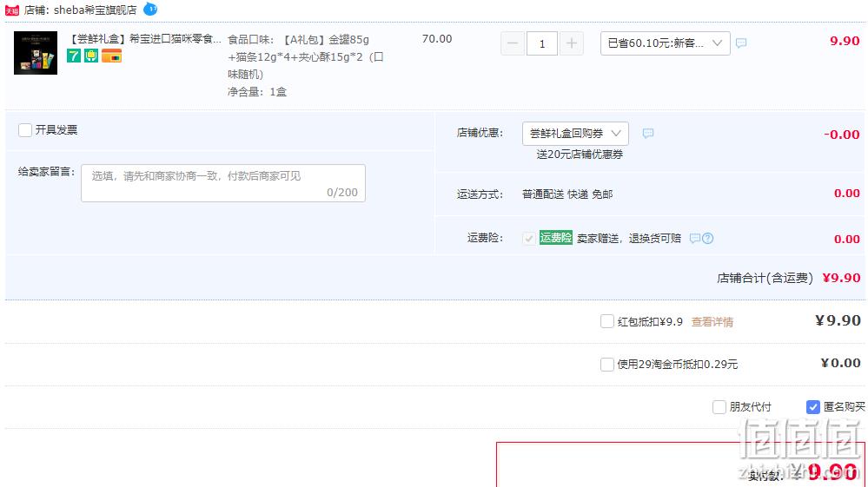Click the green guarantee shield badge
Screen dimensions: 868x487
click(91, 56)
